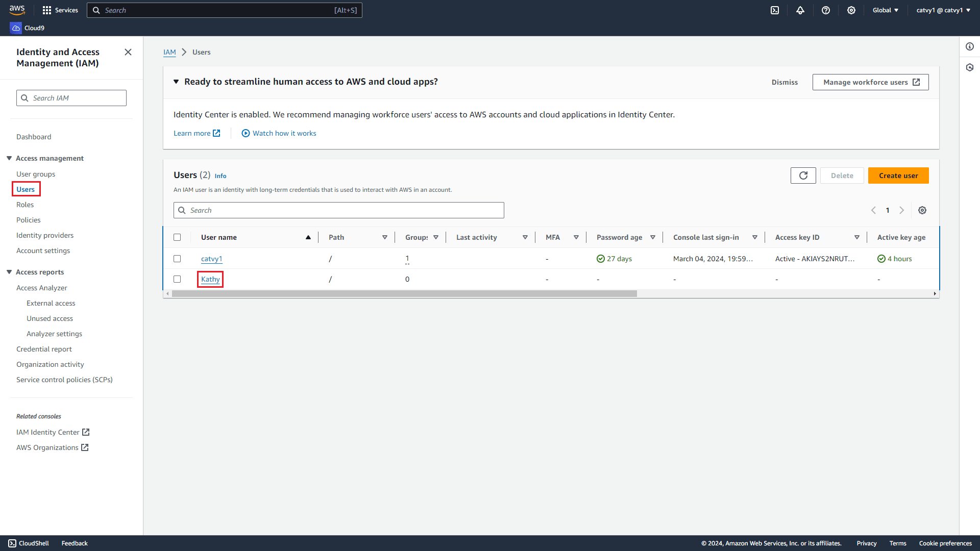Focus the Search IAM sidebar field
980x551 pixels.
[71, 98]
